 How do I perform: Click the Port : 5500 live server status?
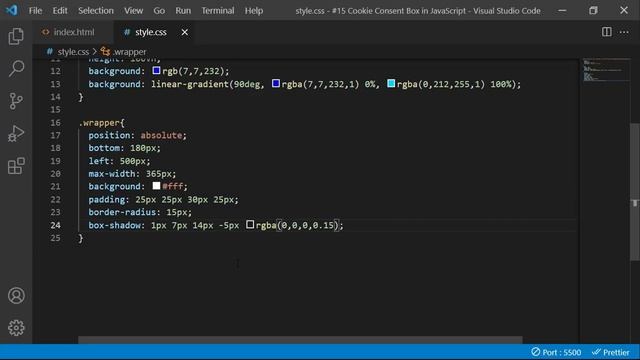556,352
